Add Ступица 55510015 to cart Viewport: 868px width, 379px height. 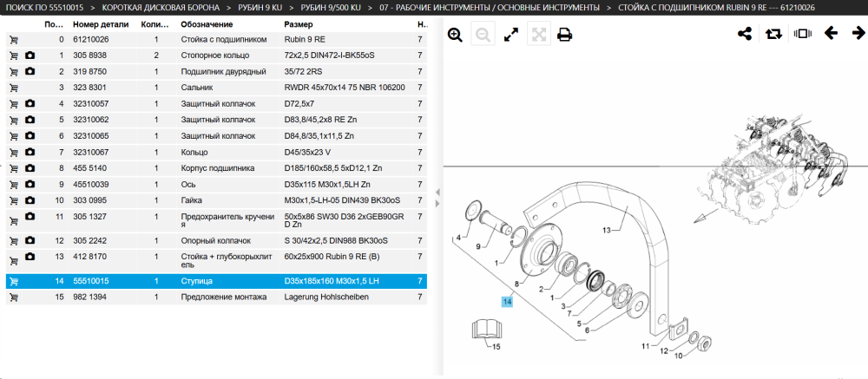pos(14,282)
